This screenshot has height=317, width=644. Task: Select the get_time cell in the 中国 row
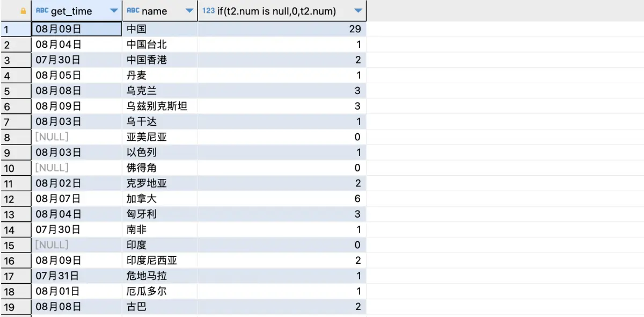point(77,29)
